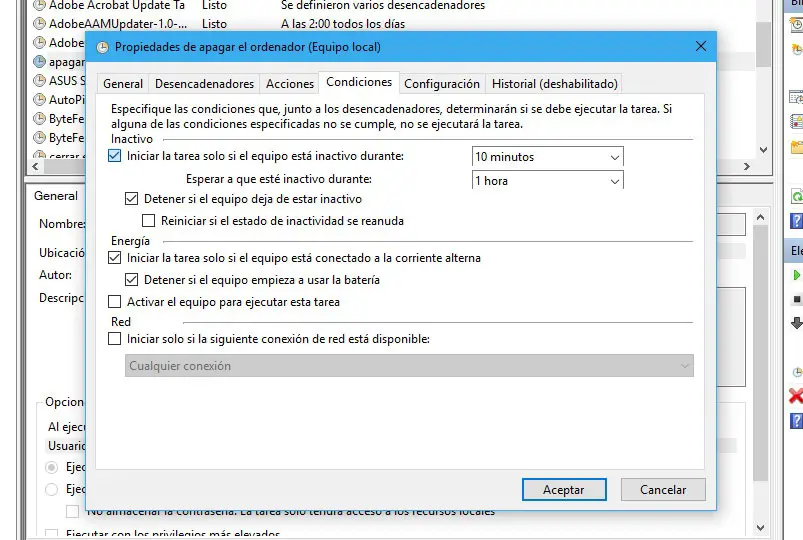Screen dimensions: 803x540
Task: Click the green Refresh icon in Actions pane
Action: (x=797, y=197)
